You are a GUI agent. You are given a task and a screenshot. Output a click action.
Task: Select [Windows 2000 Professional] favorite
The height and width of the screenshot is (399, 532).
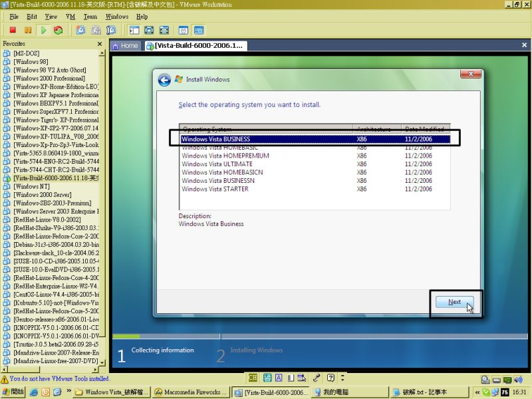(x=49, y=78)
